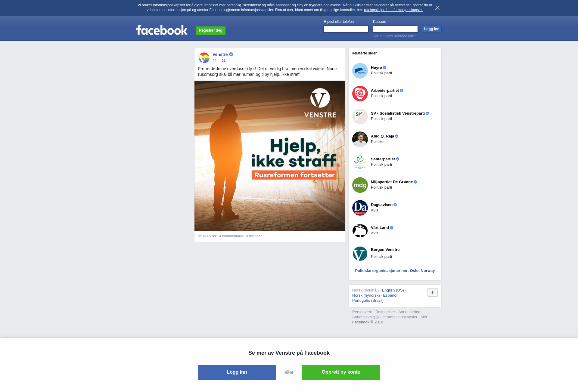Viewport: 578px width, 392px height.
Task: Click the Se mer av Venstre heading
Action: pos(289,353)
